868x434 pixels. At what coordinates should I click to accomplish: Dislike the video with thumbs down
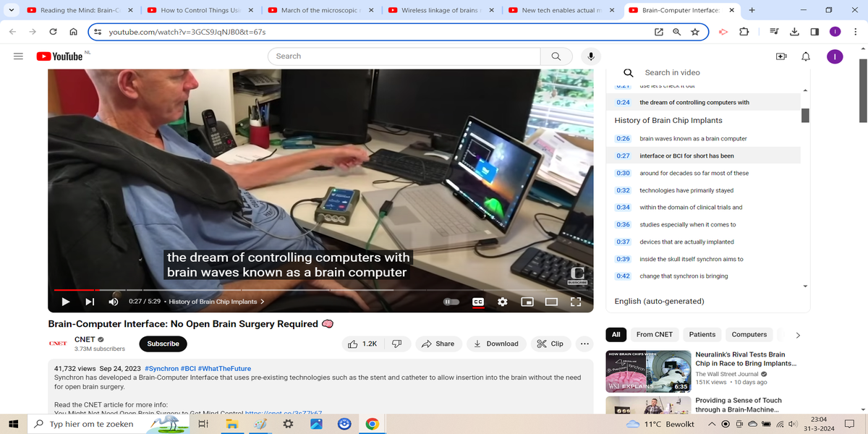pos(397,344)
